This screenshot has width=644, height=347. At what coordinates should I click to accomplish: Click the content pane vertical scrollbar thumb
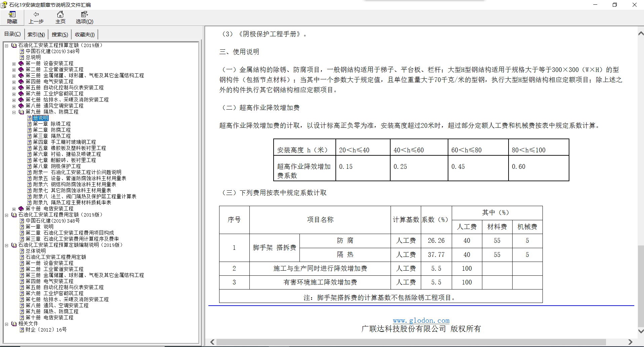coord(641,286)
